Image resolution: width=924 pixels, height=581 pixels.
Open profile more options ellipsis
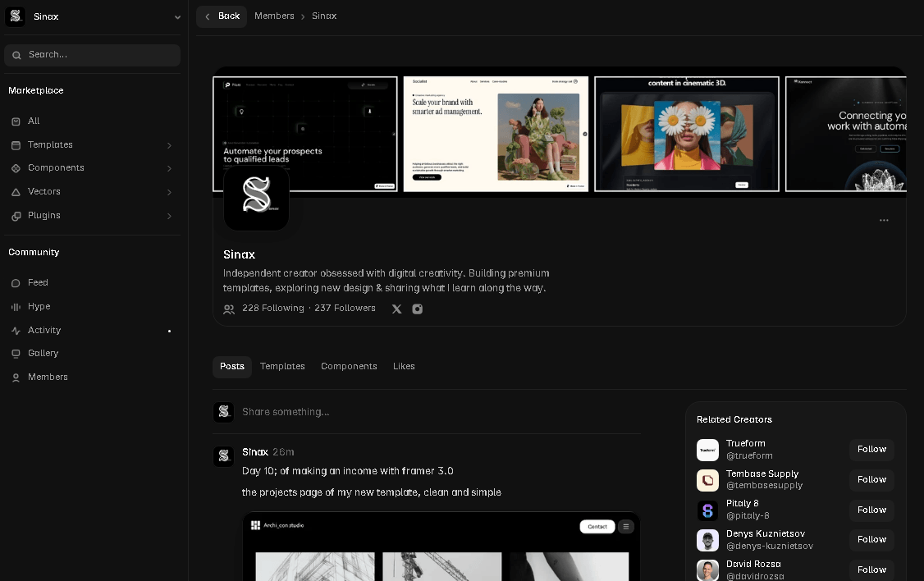tap(884, 221)
